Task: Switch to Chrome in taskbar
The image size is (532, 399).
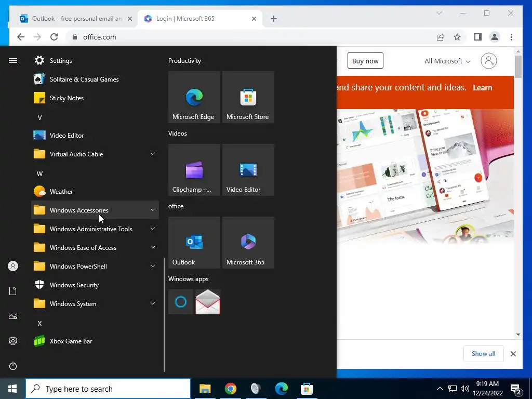Action: point(230,389)
